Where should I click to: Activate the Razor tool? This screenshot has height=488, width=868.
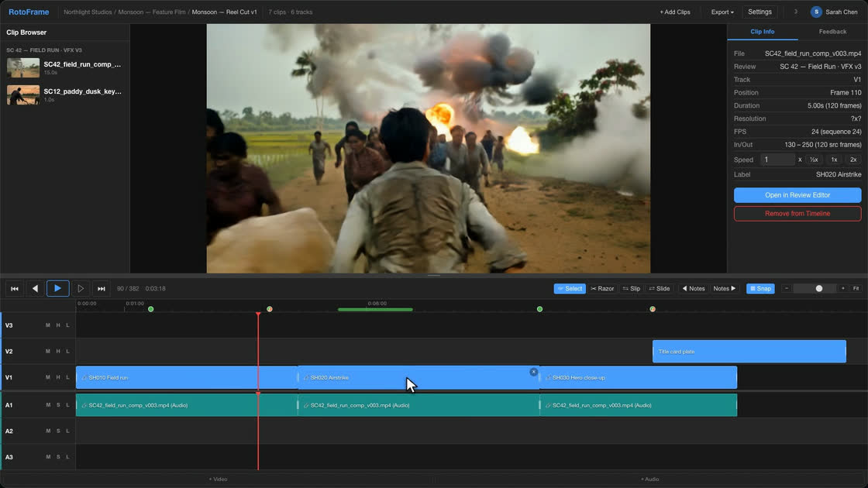pyautogui.click(x=602, y=288)
